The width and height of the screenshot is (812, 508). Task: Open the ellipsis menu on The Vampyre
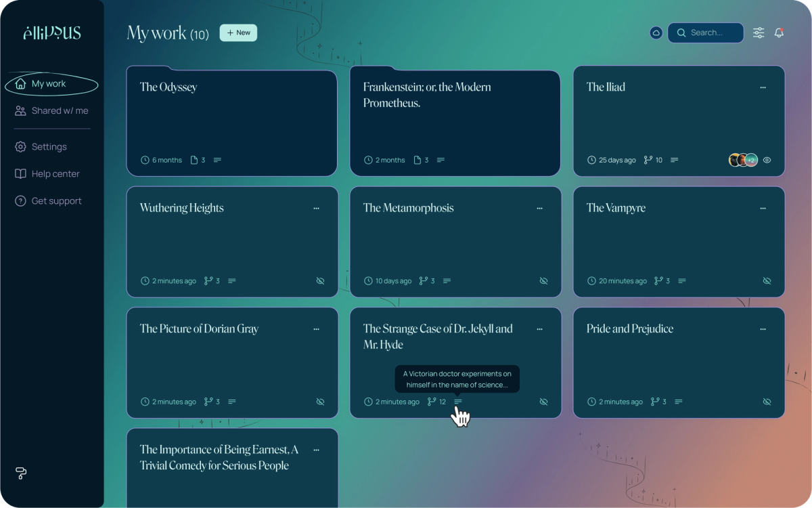(763, 208)
